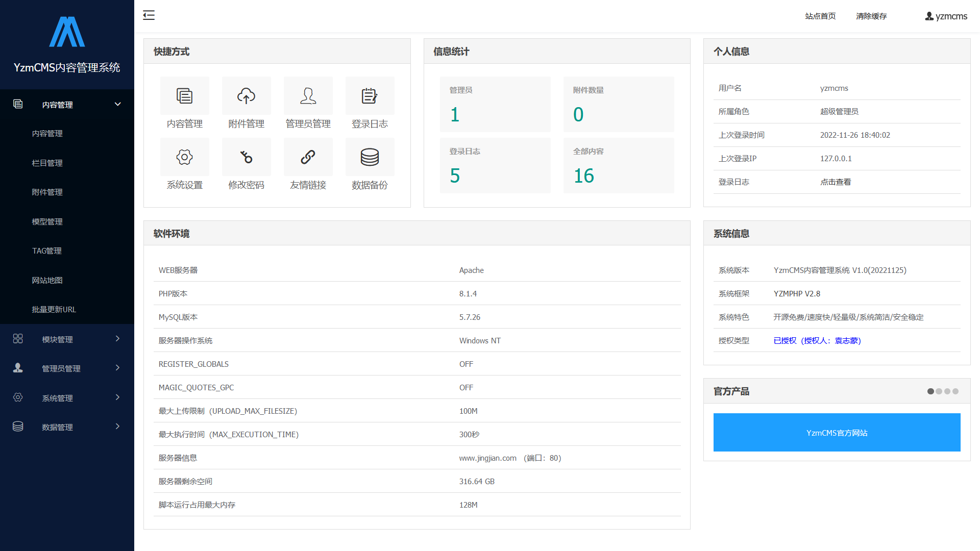
Task: Click the Windows NT operating system value
Action: 480,341
